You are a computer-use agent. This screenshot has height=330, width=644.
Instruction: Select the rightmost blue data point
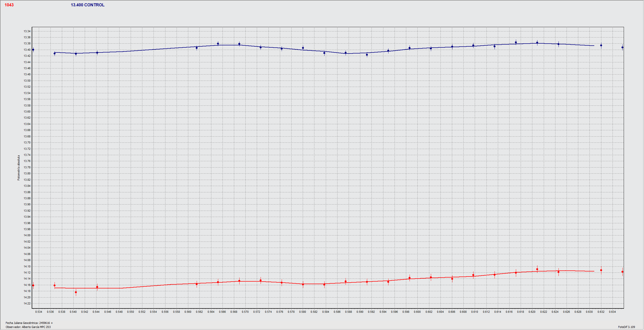click(622, 47)
